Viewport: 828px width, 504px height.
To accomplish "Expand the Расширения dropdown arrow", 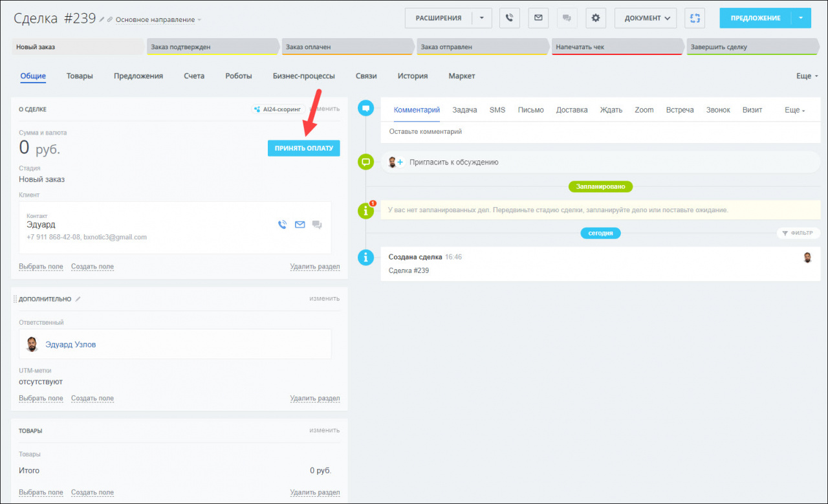I will [x=481, y=18].
